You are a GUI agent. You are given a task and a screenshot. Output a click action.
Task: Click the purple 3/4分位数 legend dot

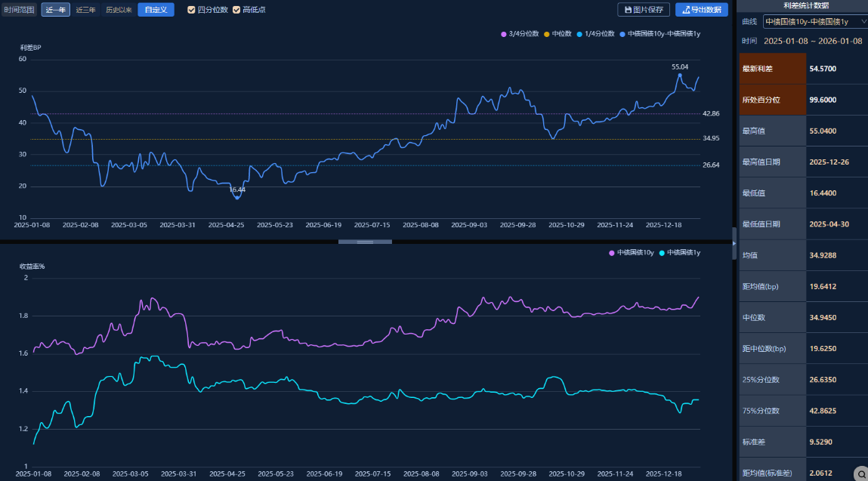[x=504, y=34]
